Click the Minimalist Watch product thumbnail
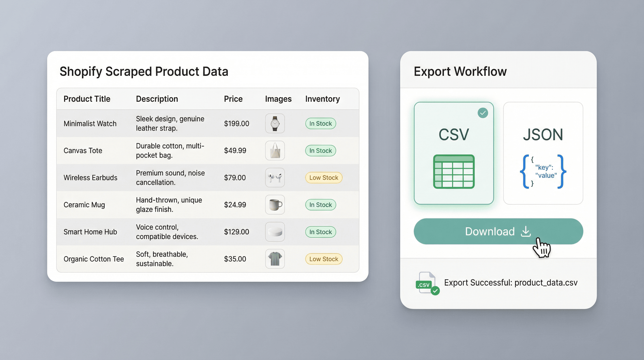 [275, 124]
